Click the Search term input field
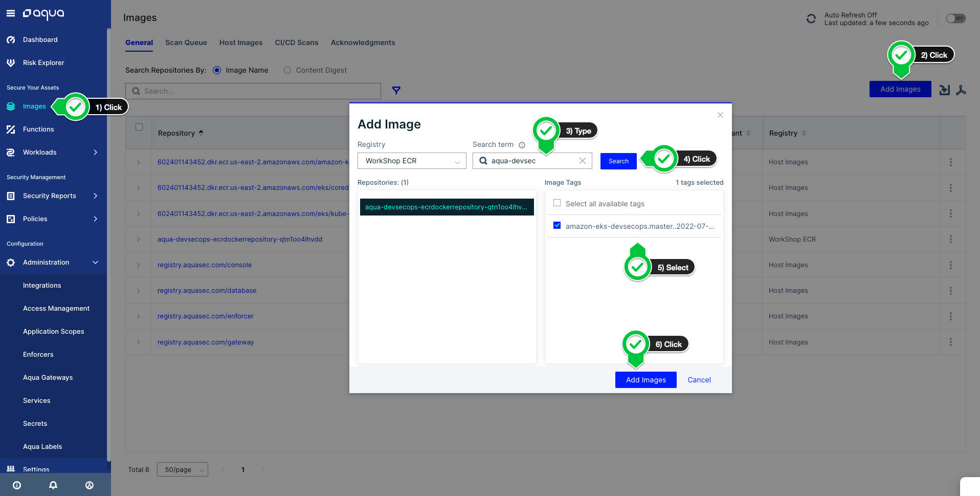Screen dimensions: 980x496 (x=532, y=161)
